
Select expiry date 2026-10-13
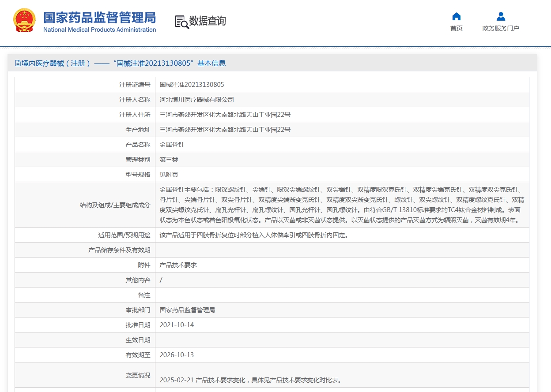[177, 355]
